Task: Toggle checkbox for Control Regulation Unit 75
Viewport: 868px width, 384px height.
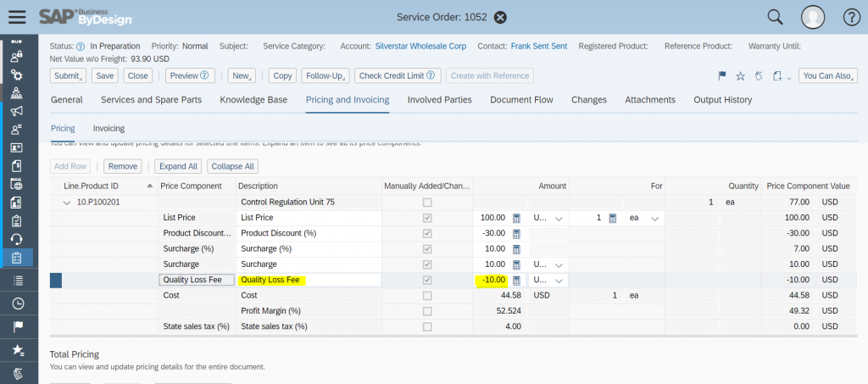Action: click(427, 203)
